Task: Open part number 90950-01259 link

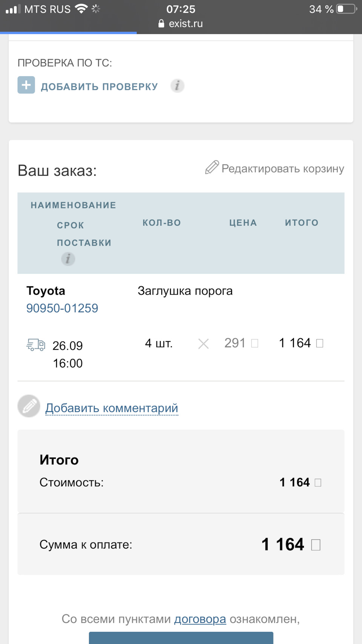Action: pos(62,308)
